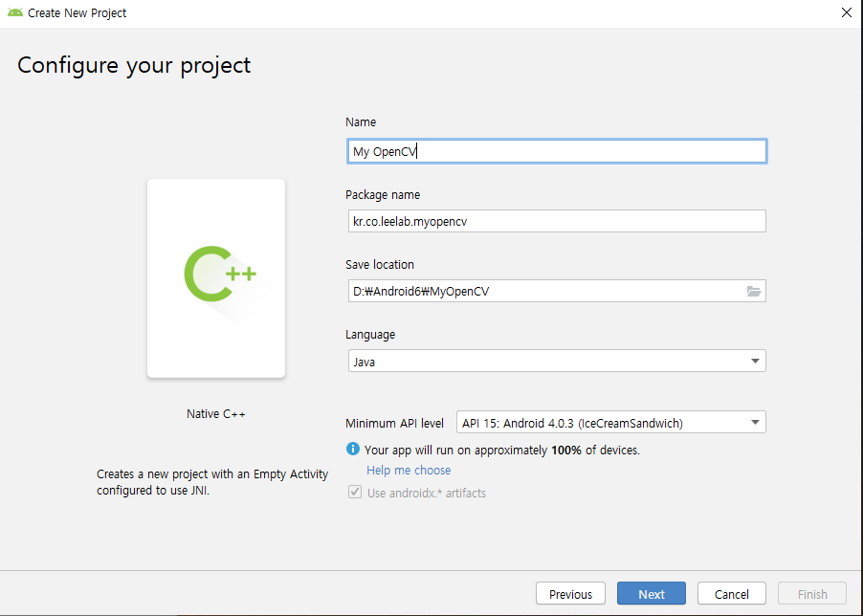Image resolution: width=863 pixels, height=616 pixels.
Task: Toggle the Use androidx.* artifacts checkbox
Action: click(355, 493)
